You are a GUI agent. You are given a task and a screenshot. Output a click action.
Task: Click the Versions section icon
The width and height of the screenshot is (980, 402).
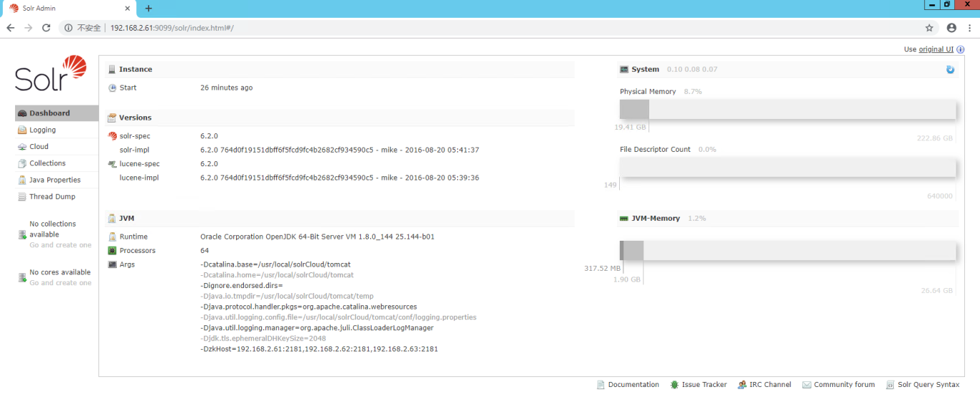point(112,118)
